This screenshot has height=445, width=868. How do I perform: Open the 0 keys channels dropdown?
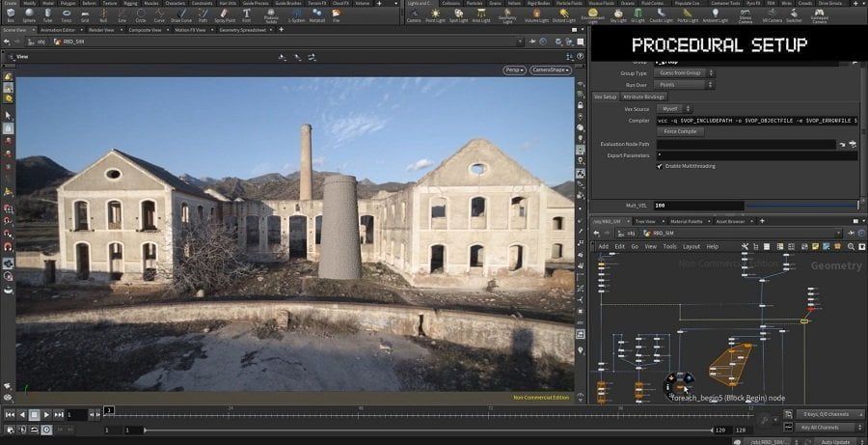[x=829, y=414]
